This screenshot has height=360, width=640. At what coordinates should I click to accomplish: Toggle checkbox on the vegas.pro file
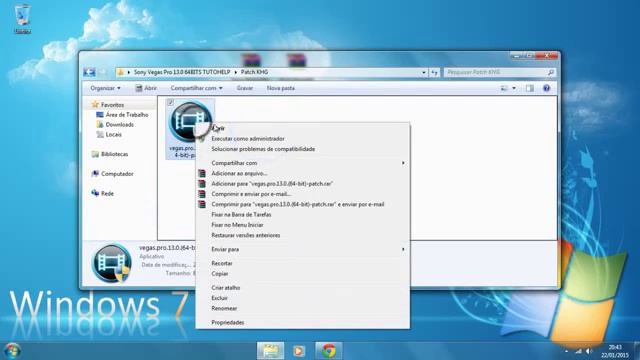coord(171,102)
